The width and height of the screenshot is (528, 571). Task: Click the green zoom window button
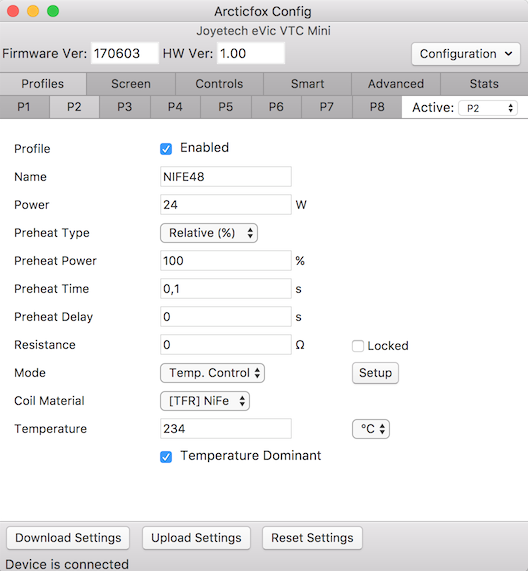coord(53,11)
